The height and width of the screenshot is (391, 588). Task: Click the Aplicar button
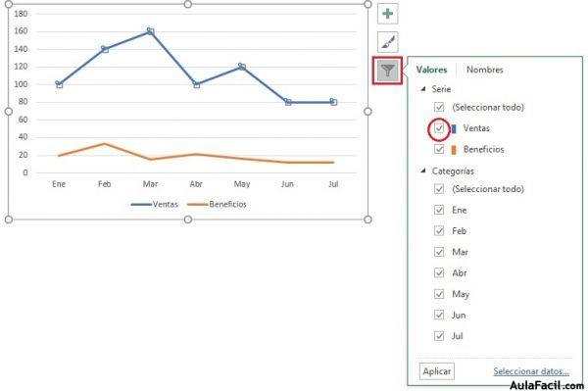pyautogui.click(x=436, y=371)
